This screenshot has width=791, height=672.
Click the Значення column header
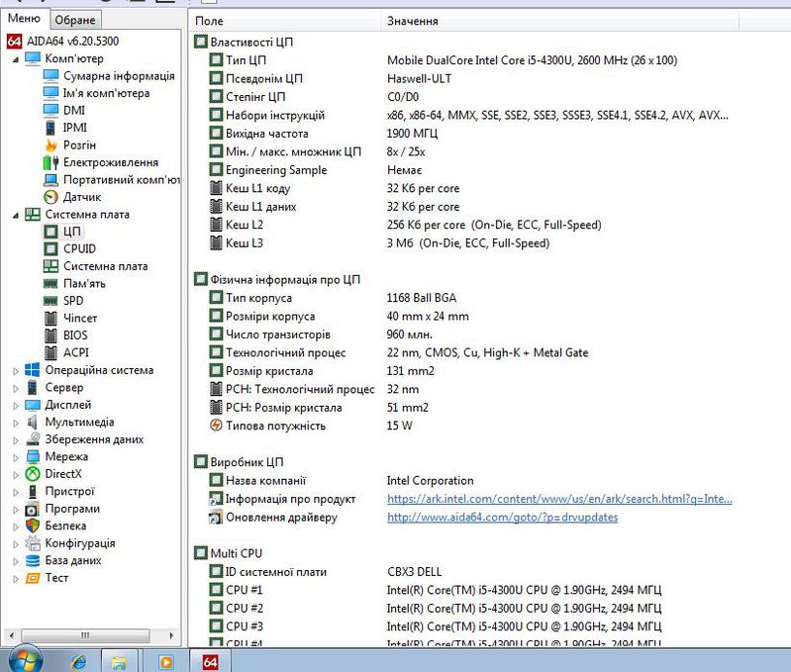pyautogui.click(x=413, y=21)
